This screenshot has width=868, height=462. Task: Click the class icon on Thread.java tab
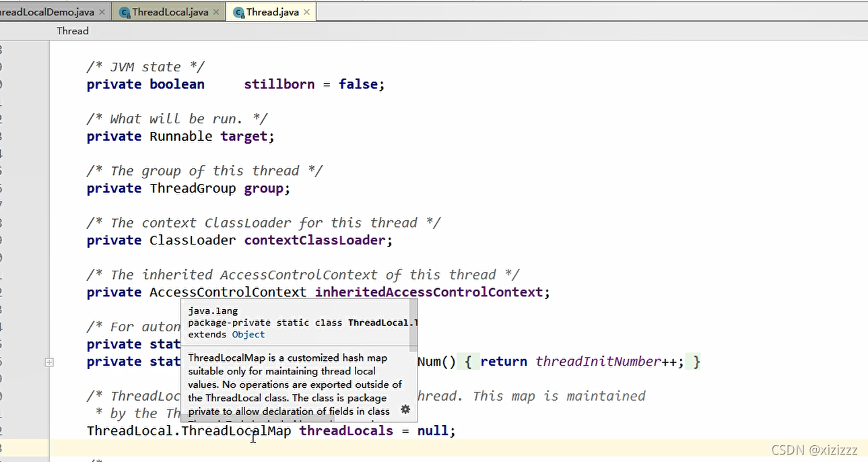238,12
